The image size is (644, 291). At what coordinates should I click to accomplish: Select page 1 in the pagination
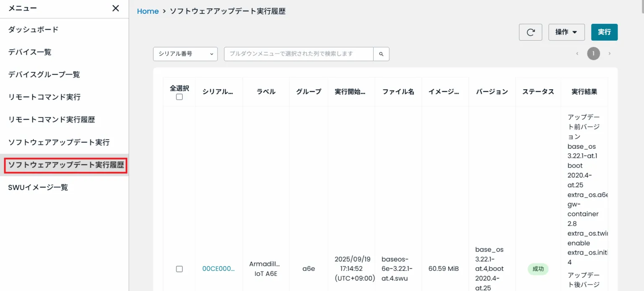coord(593,54)
